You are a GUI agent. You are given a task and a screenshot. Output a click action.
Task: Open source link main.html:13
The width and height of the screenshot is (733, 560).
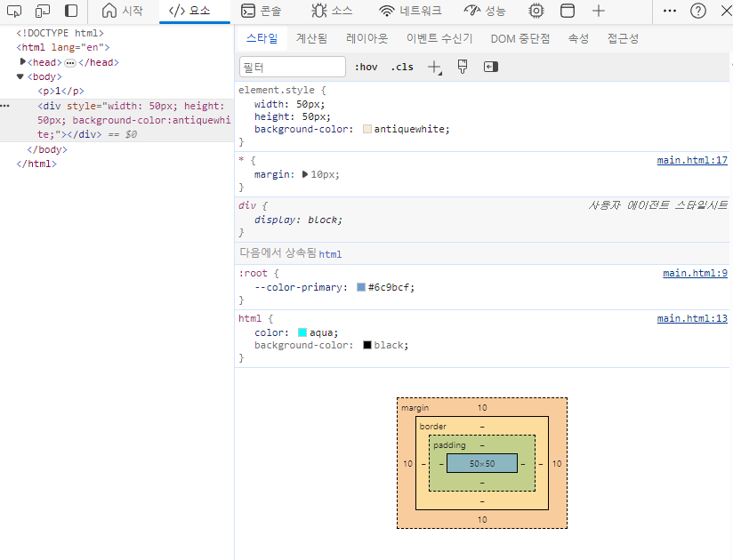click(x=692, y=318)
